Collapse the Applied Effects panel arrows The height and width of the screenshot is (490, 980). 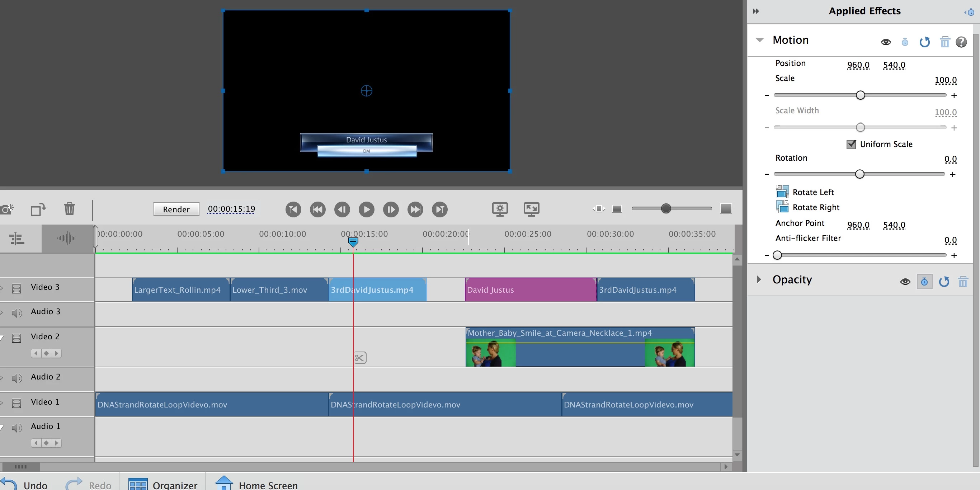[756, 11]
